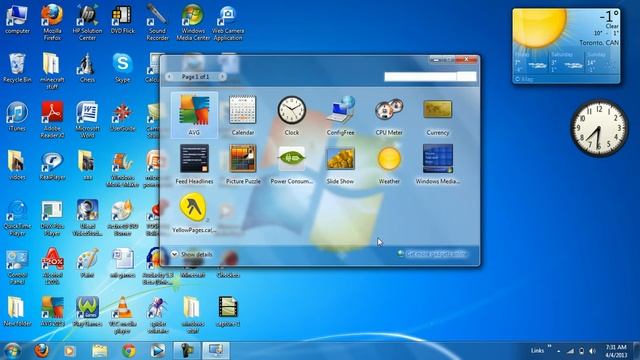640x360 pixels.
Task: Open the Chess game shortcut
Action: pos(87,69)
